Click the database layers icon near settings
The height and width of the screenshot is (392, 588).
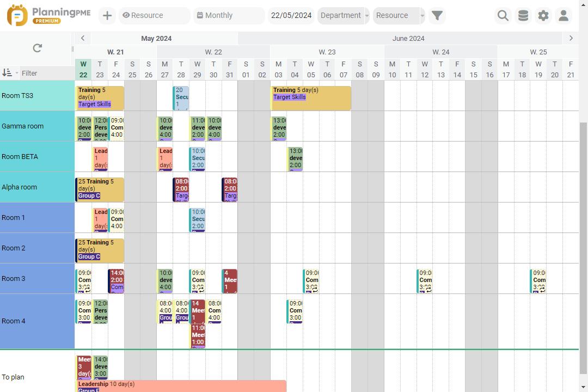[523, 15]
